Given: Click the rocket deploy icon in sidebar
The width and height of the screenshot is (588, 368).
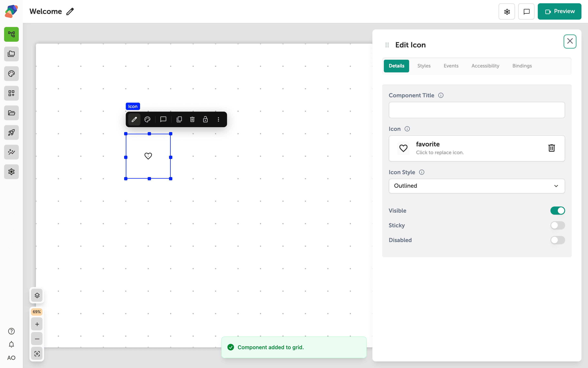Looking at the screenshot, I should [x=11, y=132].
